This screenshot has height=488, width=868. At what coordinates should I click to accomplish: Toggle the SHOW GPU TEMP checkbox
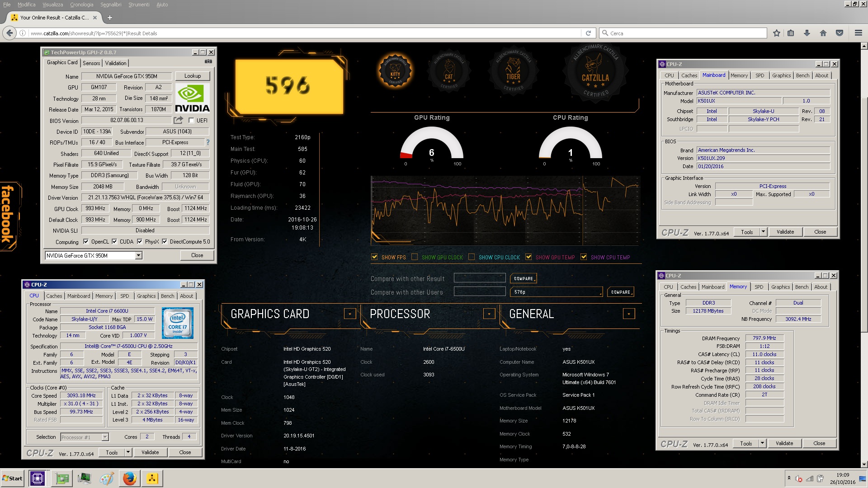pyautogui.click(x=528, y=257)
